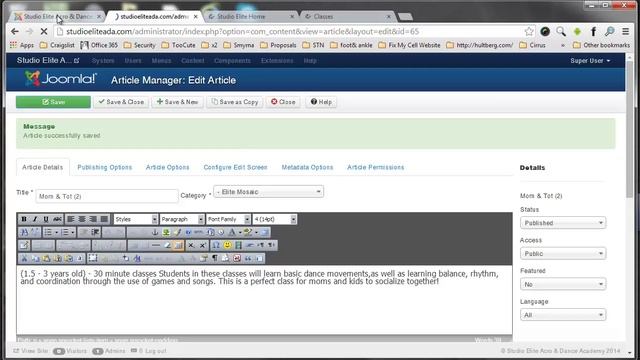Switch to the Article Permissions tab
This screenshot has width=640, height=360.
pos(376,167)
